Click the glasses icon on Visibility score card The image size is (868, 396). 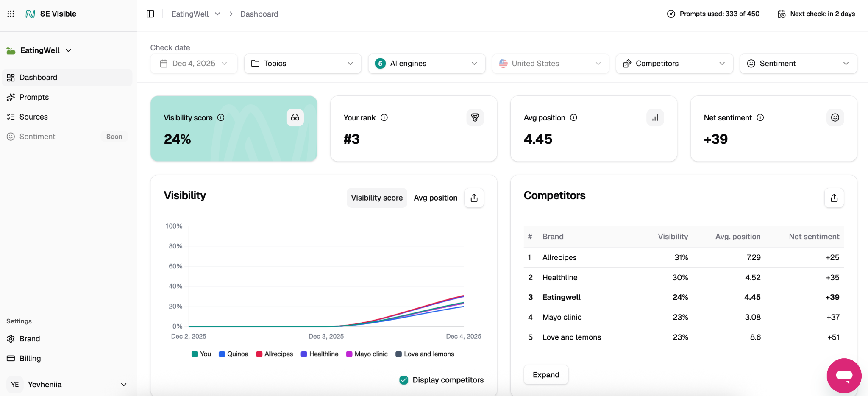(295, 117)
